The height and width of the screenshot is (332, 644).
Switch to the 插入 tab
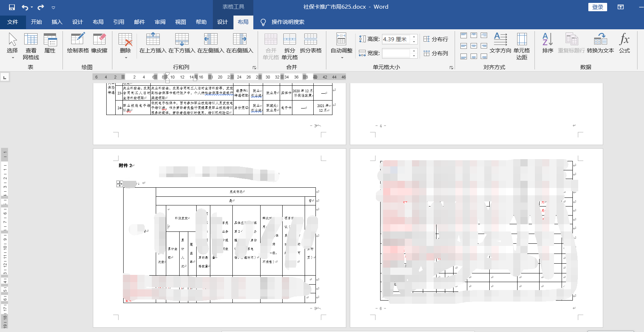coord(57,22)
